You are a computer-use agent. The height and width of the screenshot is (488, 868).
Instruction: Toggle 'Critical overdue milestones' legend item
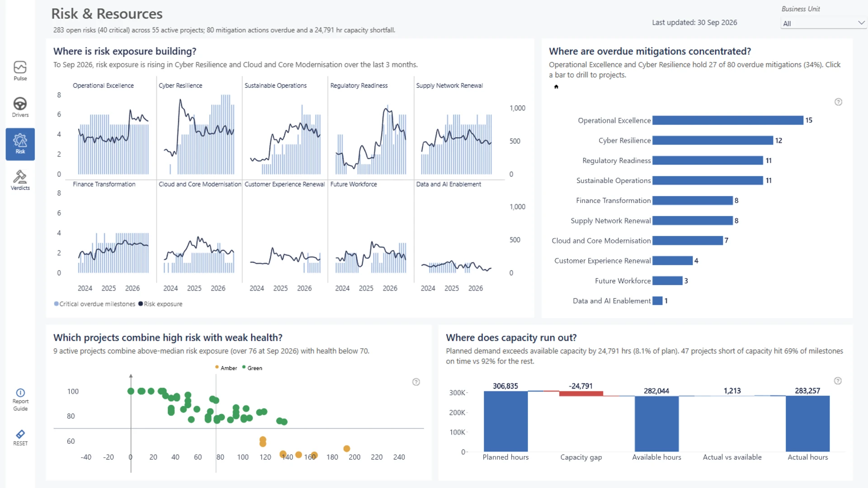click(x=94, y=304)
